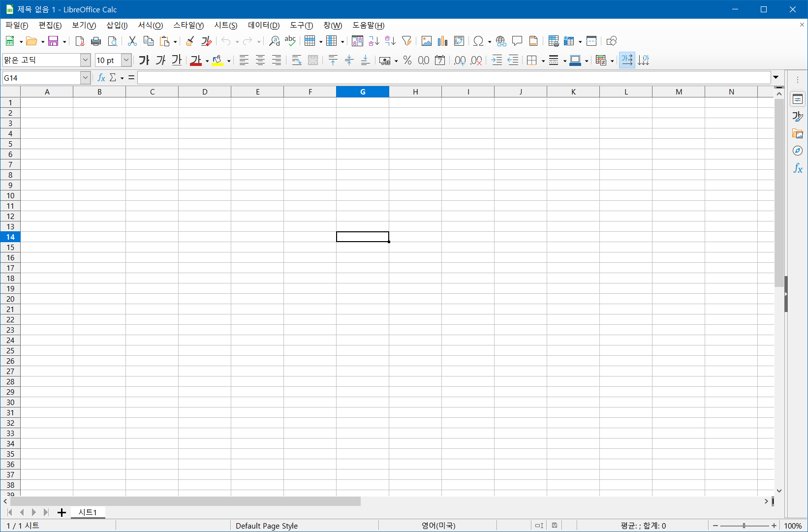Screen dimensions: 808x532
Task: Click the 영어(미국) language status field
Action: (x=438, y=526)
